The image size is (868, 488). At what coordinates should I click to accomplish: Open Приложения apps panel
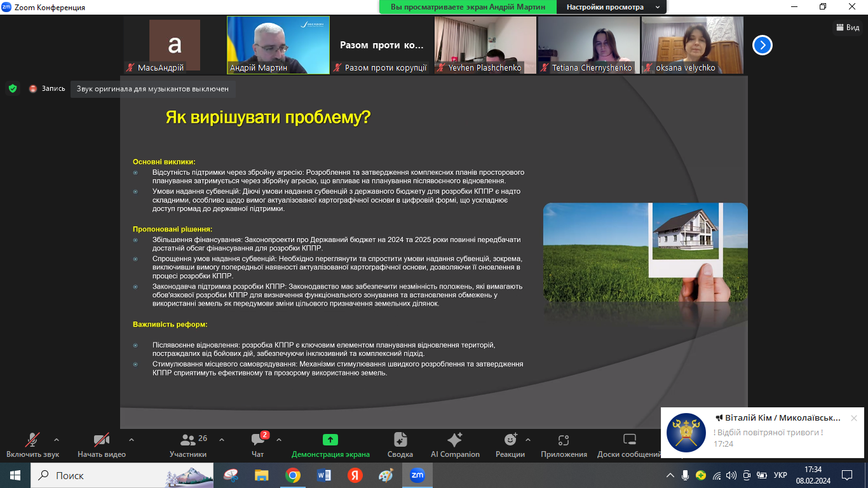pyautogui.click(x=564, y=445)
